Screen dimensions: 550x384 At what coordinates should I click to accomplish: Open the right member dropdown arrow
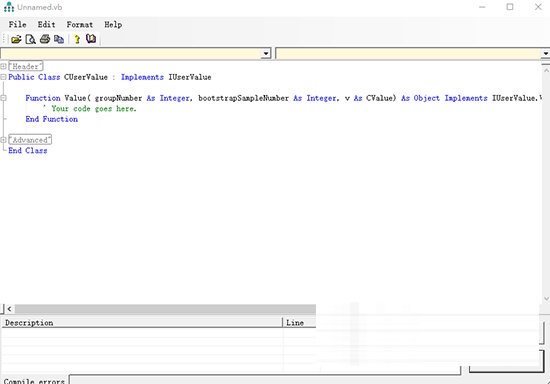coord(545,53)
